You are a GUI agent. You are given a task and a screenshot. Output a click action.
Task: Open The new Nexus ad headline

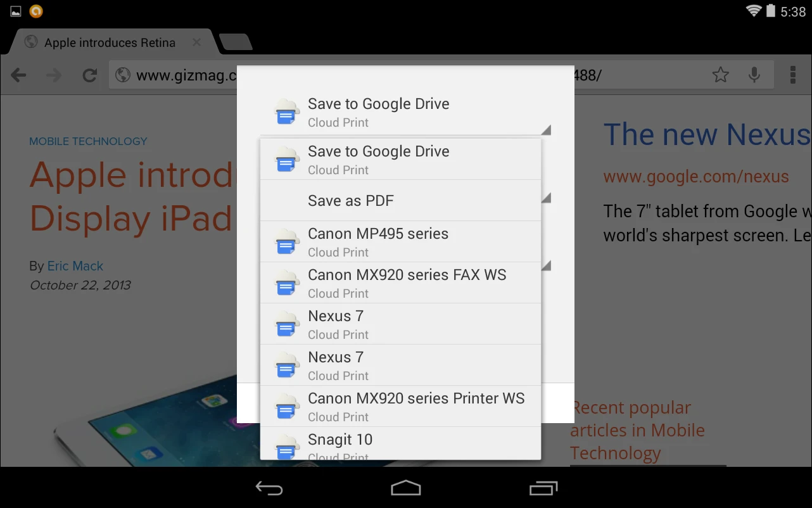[x=707, y=134]
